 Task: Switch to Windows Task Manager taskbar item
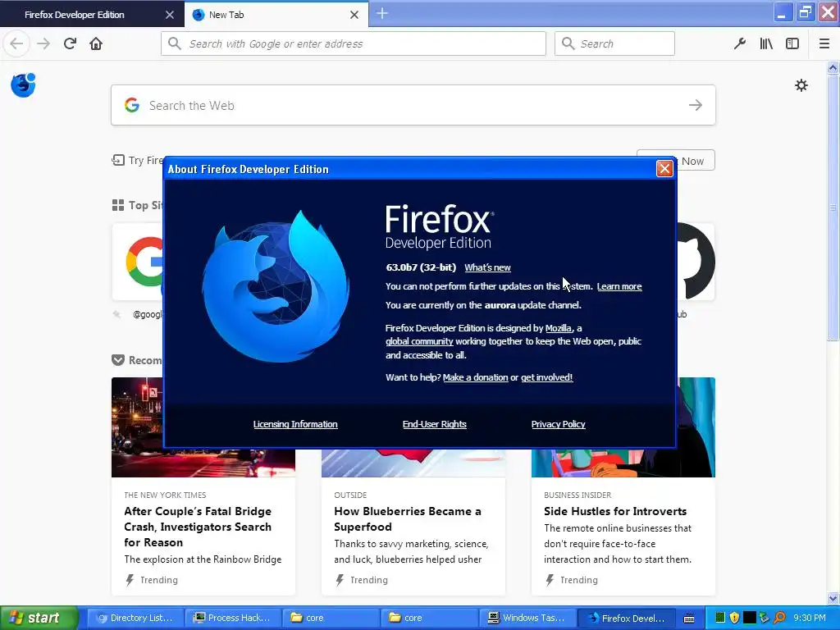527,618
